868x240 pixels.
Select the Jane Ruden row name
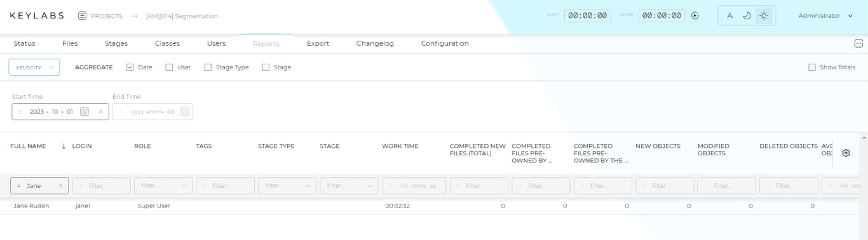(31, 206)
